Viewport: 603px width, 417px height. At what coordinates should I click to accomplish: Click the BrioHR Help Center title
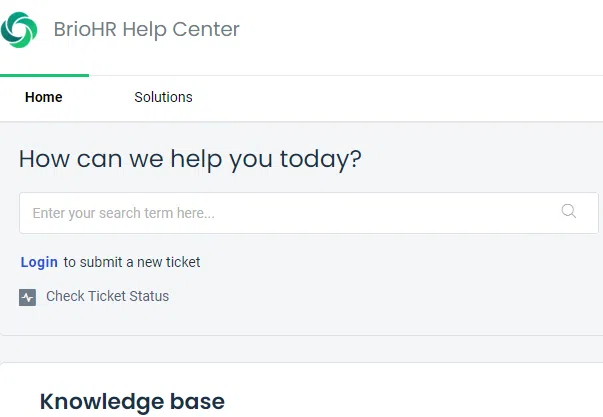coord(147,29)
